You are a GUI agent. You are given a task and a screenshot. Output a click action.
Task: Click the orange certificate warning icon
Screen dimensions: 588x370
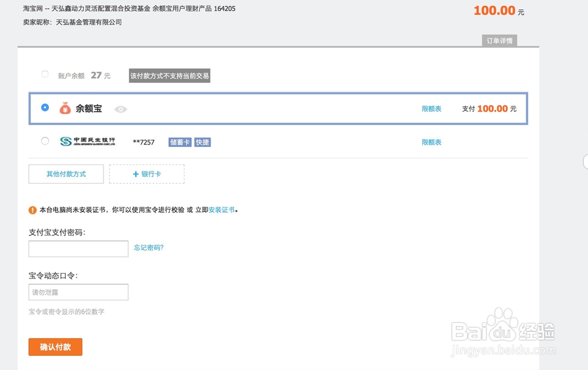pos(32,210)
